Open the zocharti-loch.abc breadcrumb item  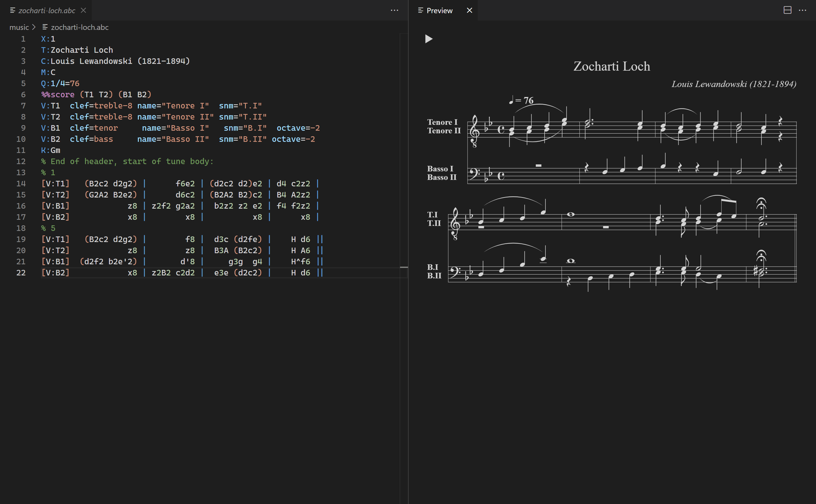79,27
